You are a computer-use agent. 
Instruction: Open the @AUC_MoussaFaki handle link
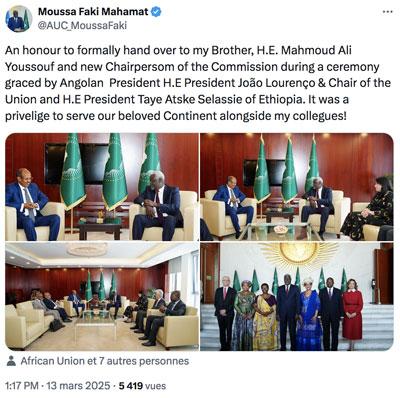82,26
